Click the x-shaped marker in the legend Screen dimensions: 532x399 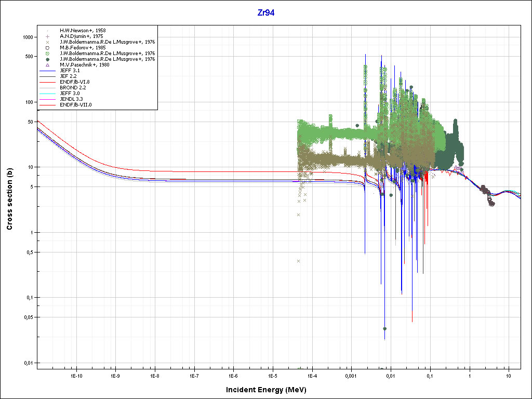pos(47,42)
